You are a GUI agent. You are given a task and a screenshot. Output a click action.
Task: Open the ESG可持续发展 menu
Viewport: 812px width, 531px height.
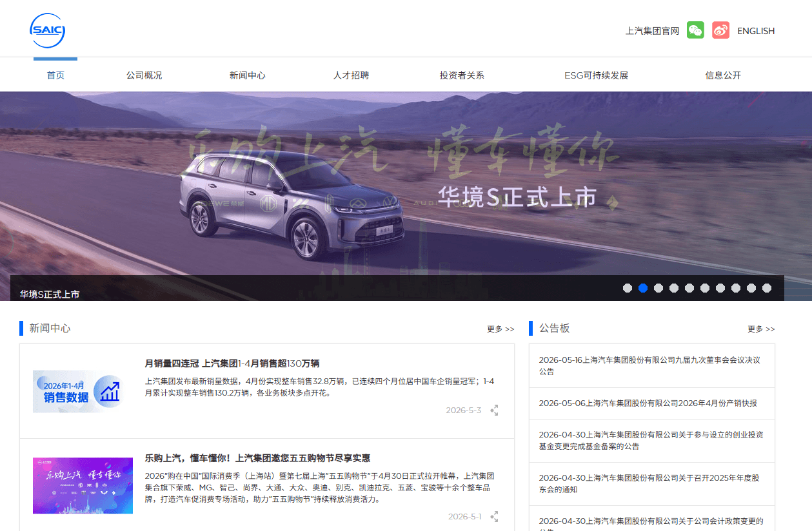pyautogui.click(x=596, y=75)
